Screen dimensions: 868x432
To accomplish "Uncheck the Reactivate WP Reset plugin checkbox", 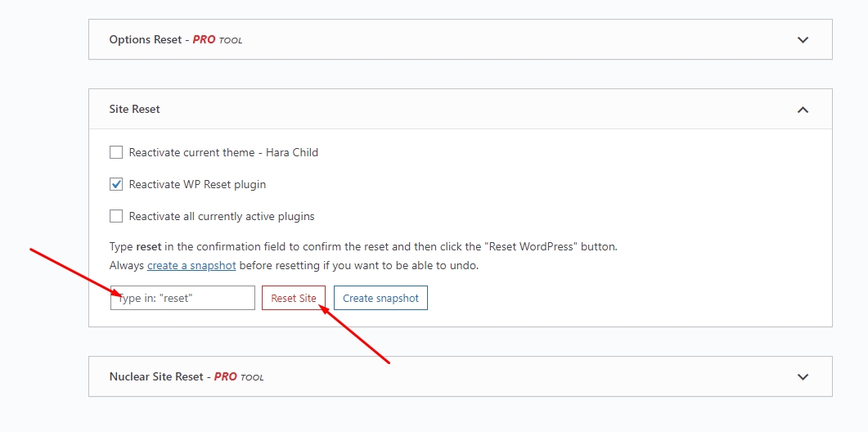I will pyautogui.click(x=116, y=184).
